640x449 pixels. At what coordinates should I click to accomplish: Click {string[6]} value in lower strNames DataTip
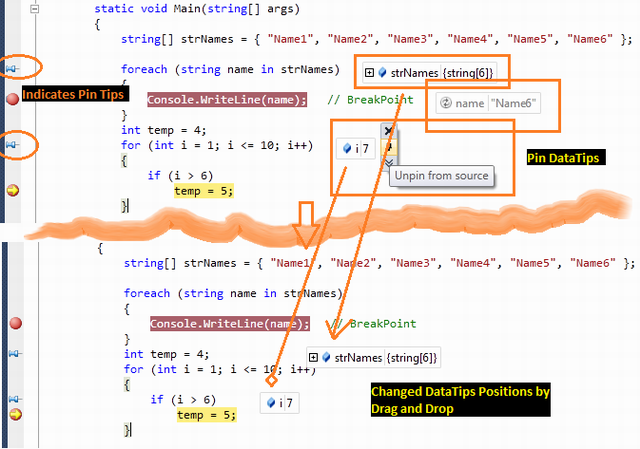coord(411,358)
